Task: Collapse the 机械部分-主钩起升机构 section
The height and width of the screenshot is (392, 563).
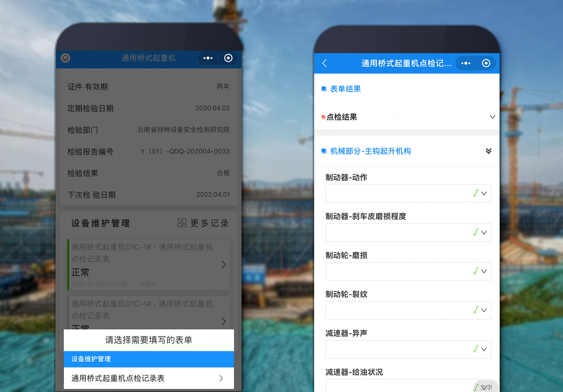Action: (x=489, y=151)
